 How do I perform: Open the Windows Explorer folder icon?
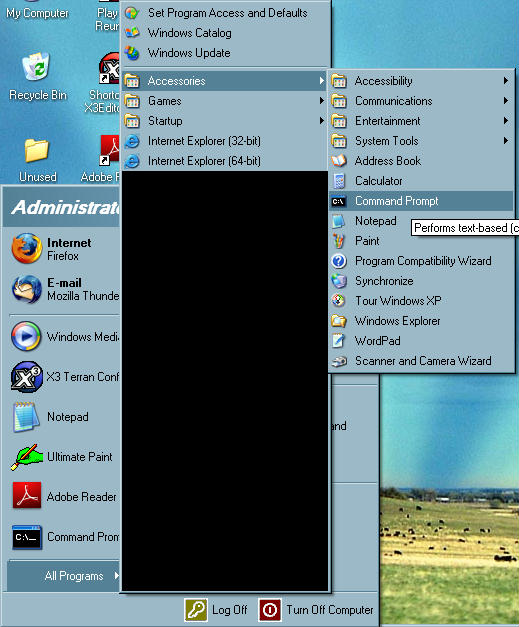tap(339, 321)
